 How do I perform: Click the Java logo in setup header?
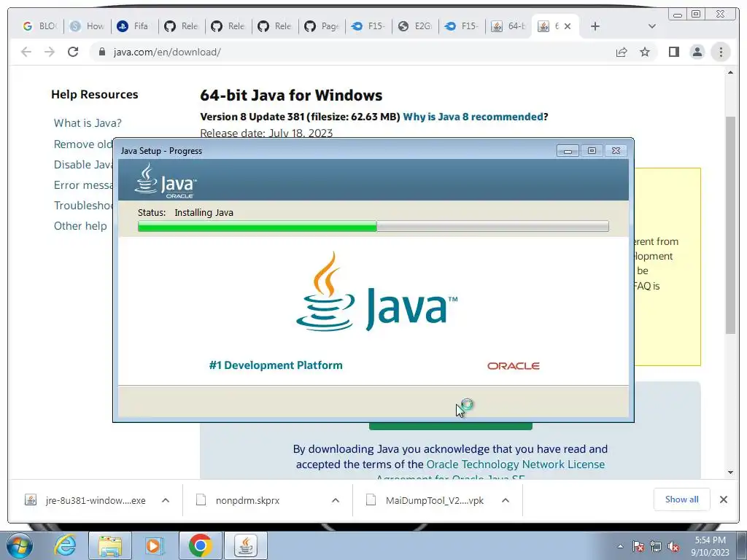166,181
